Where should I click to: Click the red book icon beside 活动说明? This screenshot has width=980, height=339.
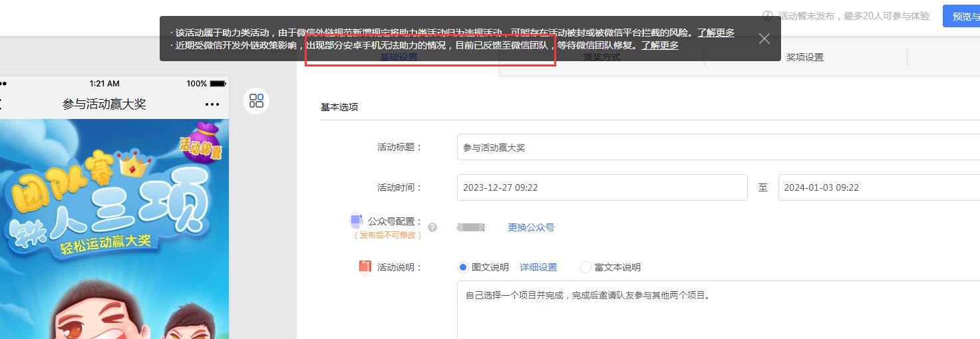(x=365, y=267)
